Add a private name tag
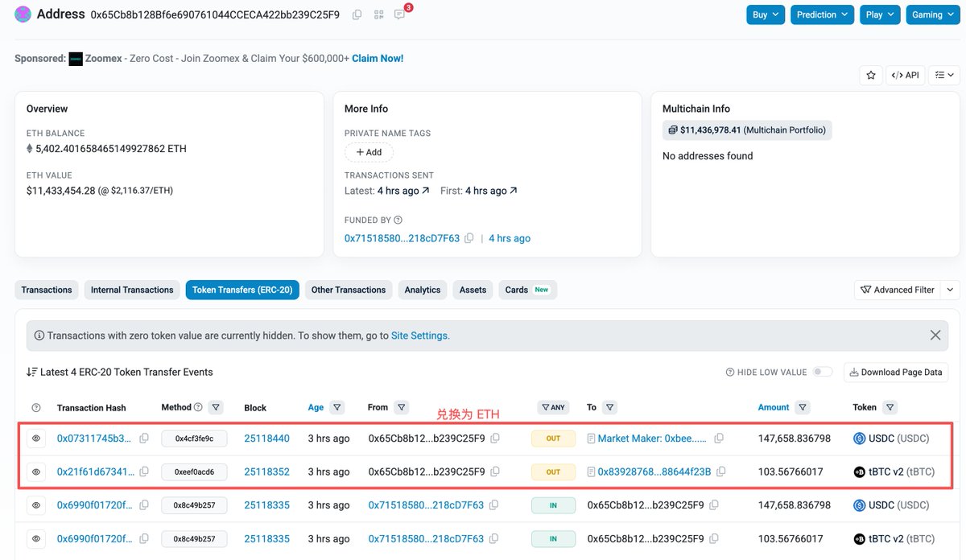The image size is (966, 560). [x=369, y=152]
